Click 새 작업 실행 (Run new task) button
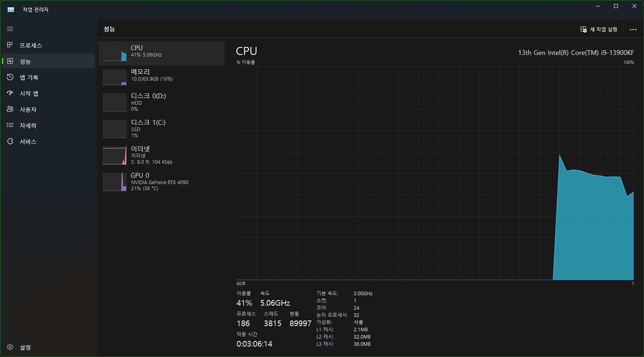644x357 pixels. tap(599, 29)
